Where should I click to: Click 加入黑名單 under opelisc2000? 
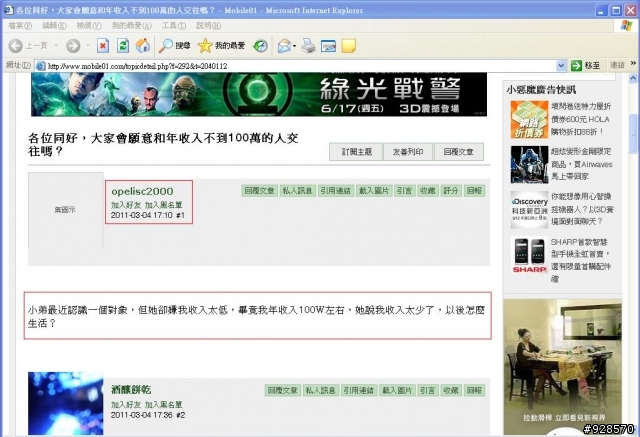(x=164, y=205)
